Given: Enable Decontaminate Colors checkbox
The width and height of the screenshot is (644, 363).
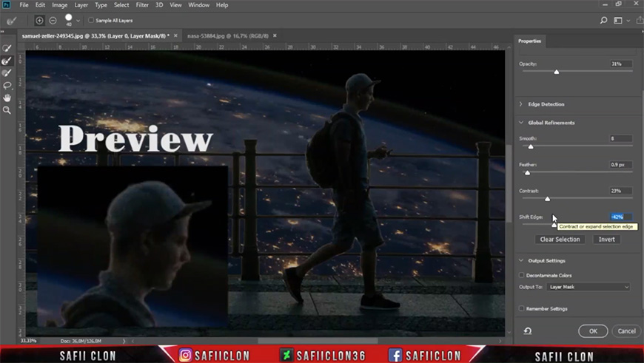Looking at the screenshot, I should [x=522, y=275].
